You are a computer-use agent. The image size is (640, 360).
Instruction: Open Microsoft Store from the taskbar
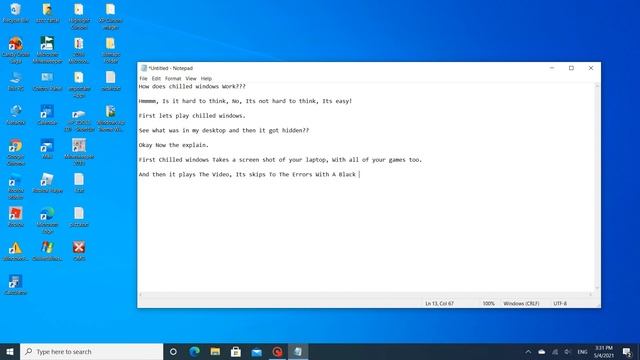pyautogui.click(x=236, y=351)
